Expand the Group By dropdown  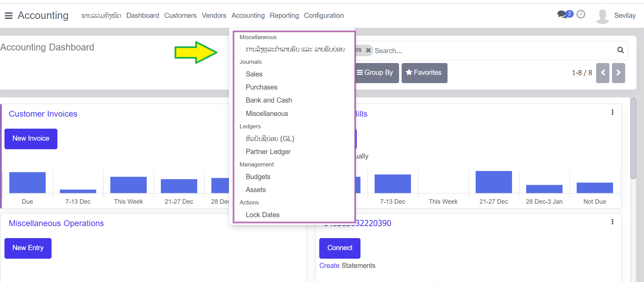point(377,73)
